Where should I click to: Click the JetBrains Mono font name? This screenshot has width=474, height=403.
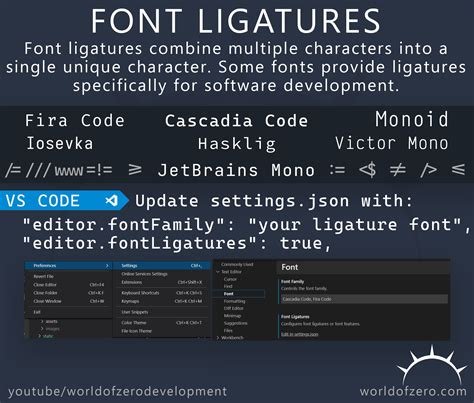pos(236,170)
